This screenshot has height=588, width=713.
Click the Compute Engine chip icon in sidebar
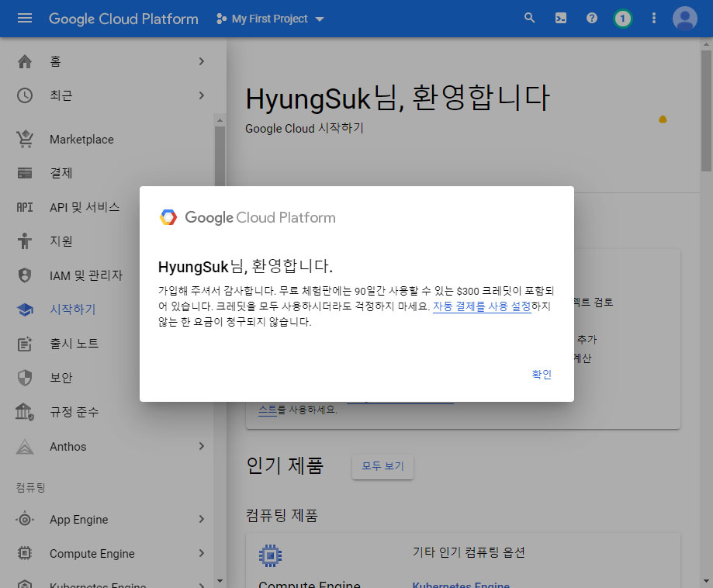pyautogui.click(x=25, y=553)
